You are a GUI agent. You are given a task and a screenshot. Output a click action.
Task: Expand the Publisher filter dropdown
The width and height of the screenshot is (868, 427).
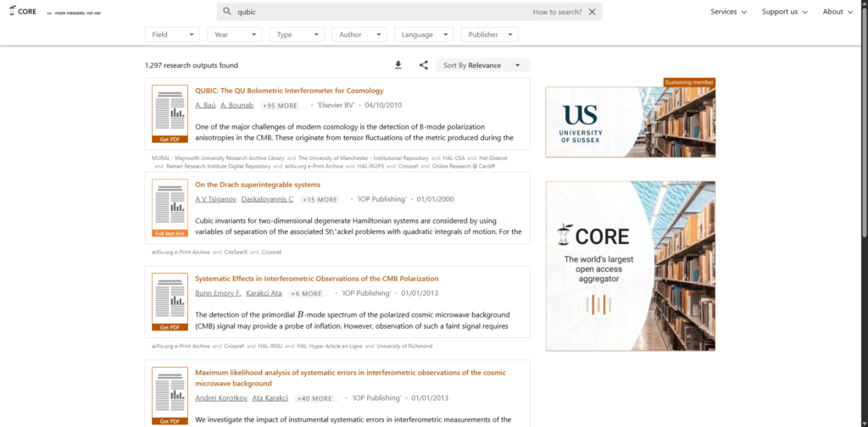pos(490,34)
